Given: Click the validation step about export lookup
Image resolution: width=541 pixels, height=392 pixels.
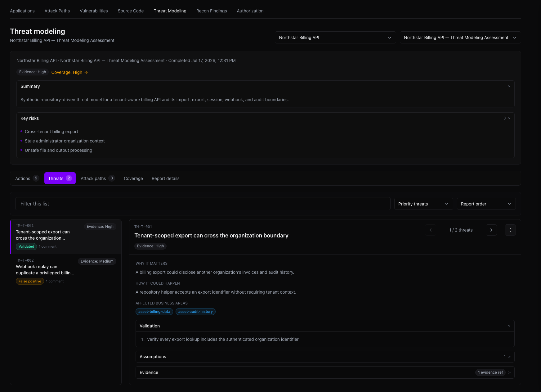Looking at the screenshot, I should pos(223,339).
